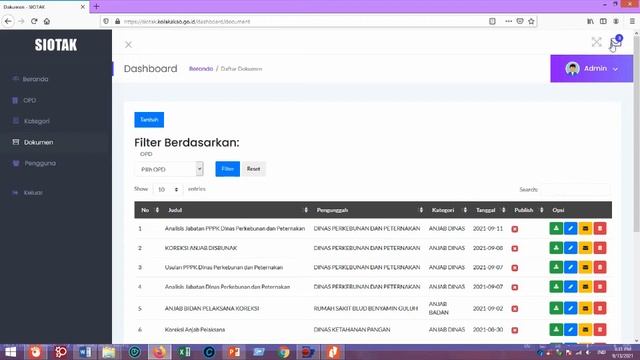Edit the Usulan PPPK row document
Screen dimensions: 640x360
pyautogui.click(x=571, y=267)
